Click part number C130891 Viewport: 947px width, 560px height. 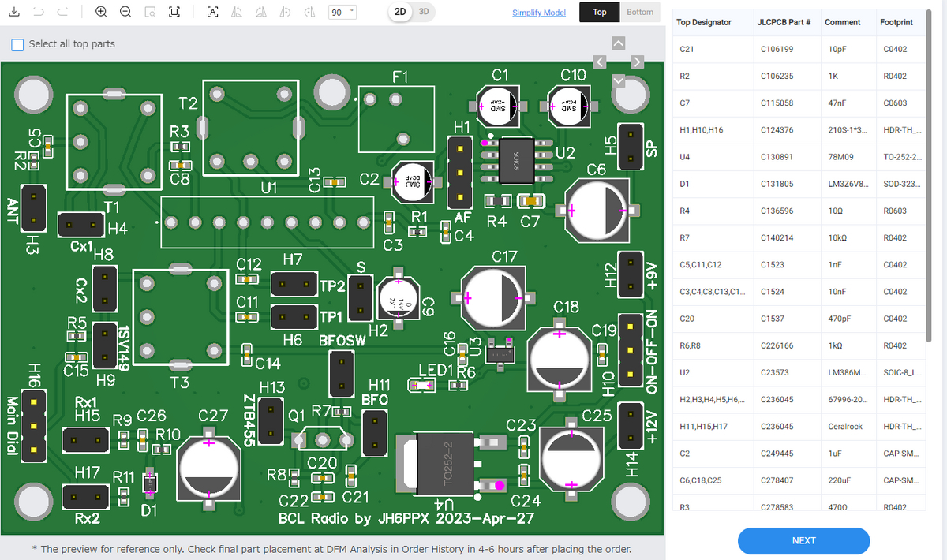777,156
